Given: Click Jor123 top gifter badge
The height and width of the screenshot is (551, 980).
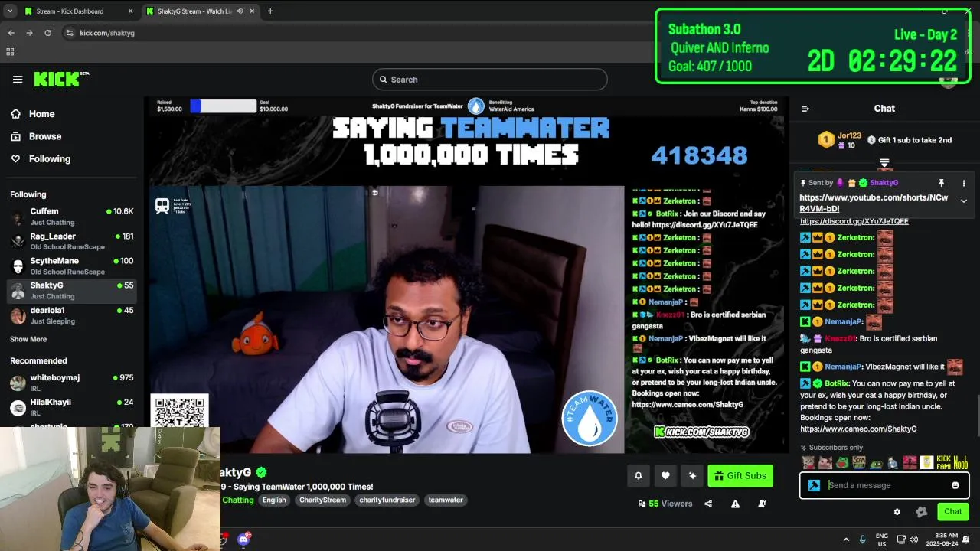Looking at the screenshot, I should tap(826, 140).
